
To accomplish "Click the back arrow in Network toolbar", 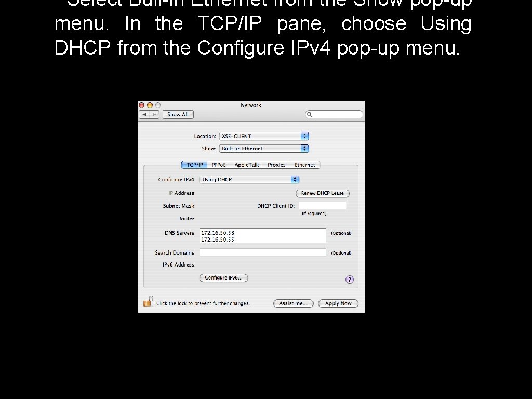I will (x=144, y=115).
